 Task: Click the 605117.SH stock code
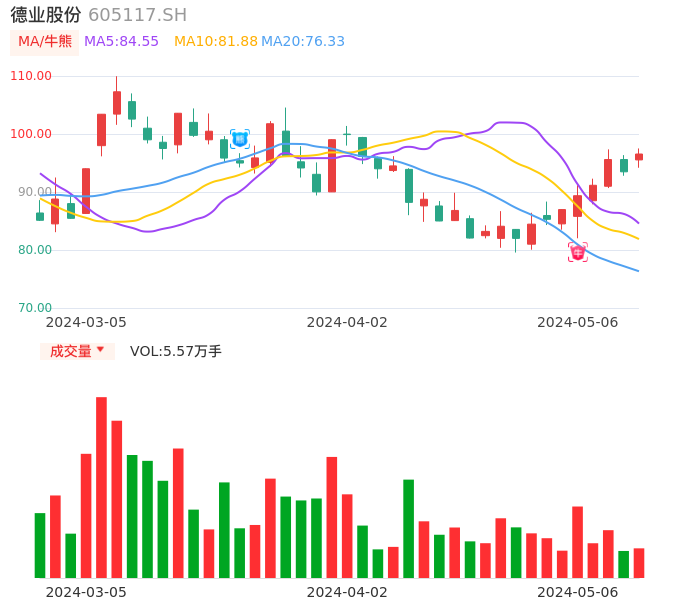coord(137,15)
